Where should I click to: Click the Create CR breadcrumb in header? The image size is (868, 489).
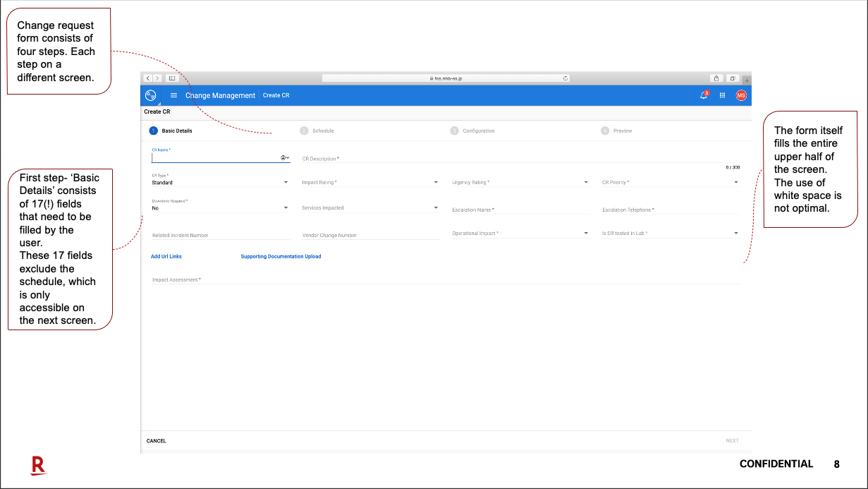pyautogui.click(x=276, y=95)
